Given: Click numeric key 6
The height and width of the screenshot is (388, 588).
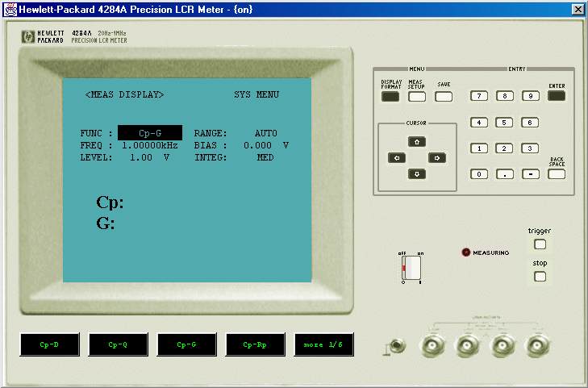Looking at the screenshot, I should pos(530,123).
